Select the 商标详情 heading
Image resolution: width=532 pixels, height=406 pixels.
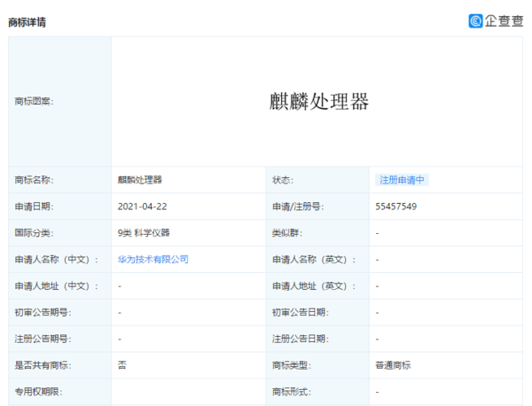(27, 21)
